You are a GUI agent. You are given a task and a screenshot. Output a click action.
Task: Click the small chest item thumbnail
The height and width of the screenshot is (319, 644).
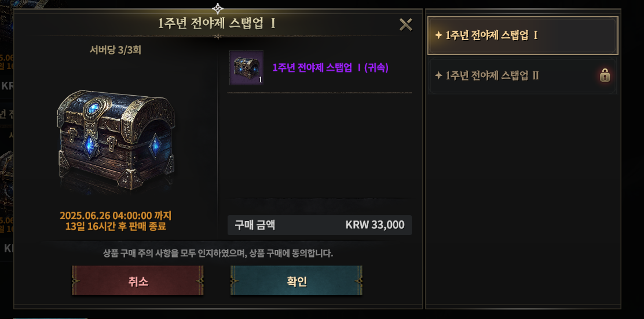tap(247, 68)
